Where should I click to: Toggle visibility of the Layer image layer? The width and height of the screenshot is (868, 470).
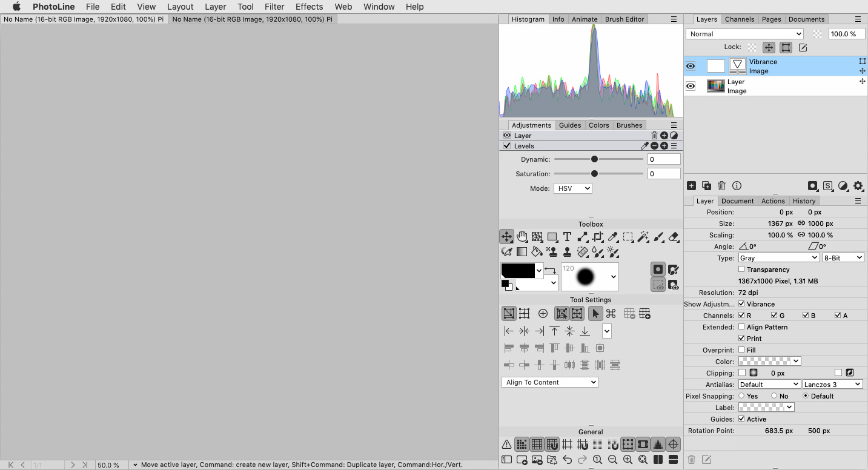point(691,86)
